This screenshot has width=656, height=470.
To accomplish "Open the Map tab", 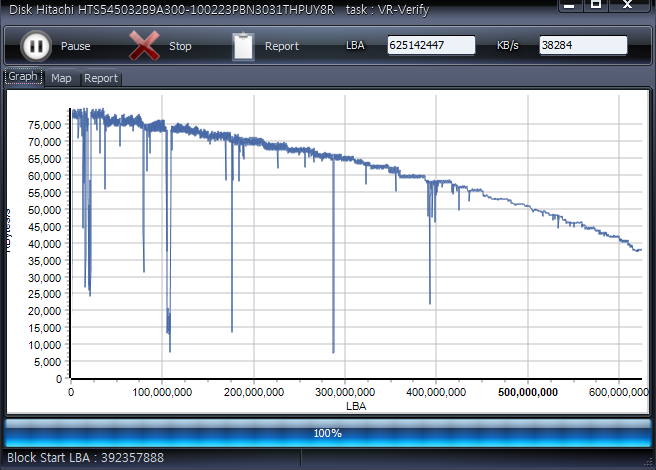I will (61, 78).
